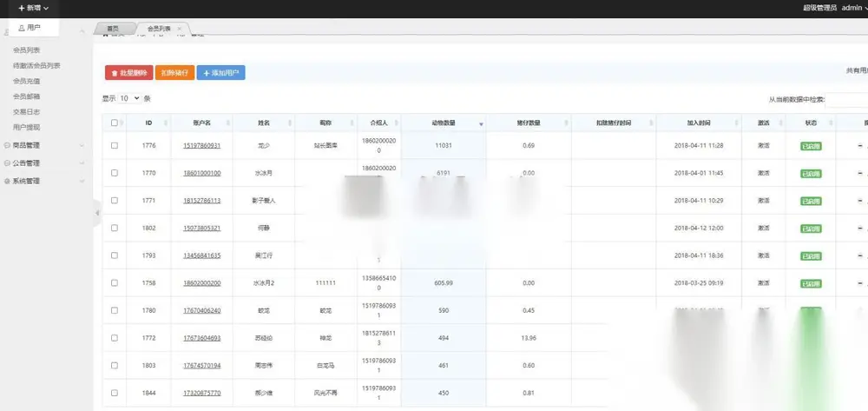Viewport: 868px width, 411px height.
Task: Tick the select-all checkbox in table header
Action: 115,123
